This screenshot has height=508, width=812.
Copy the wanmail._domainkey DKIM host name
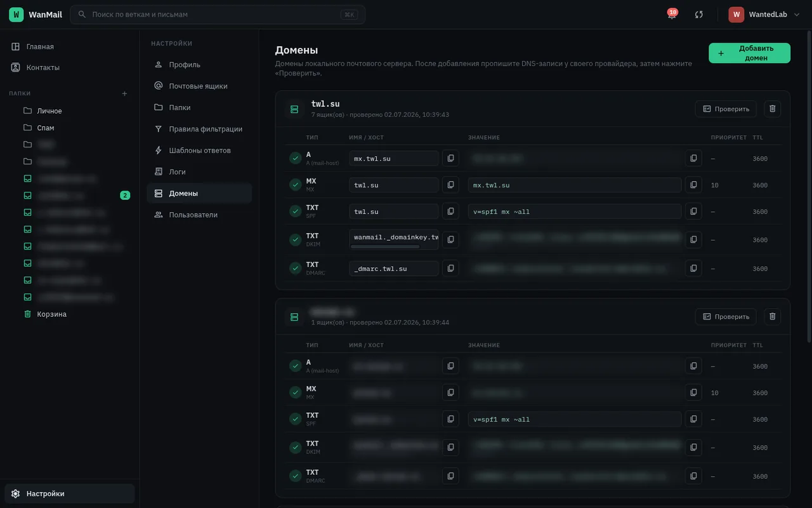(450, 239)
